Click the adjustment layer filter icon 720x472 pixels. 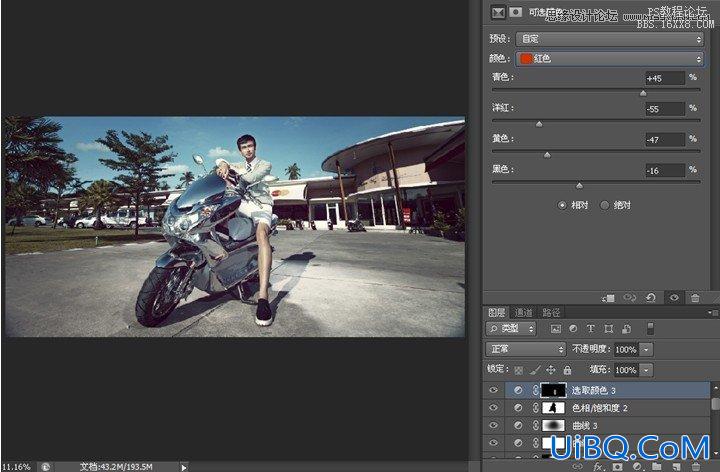[x=573, y=329]
